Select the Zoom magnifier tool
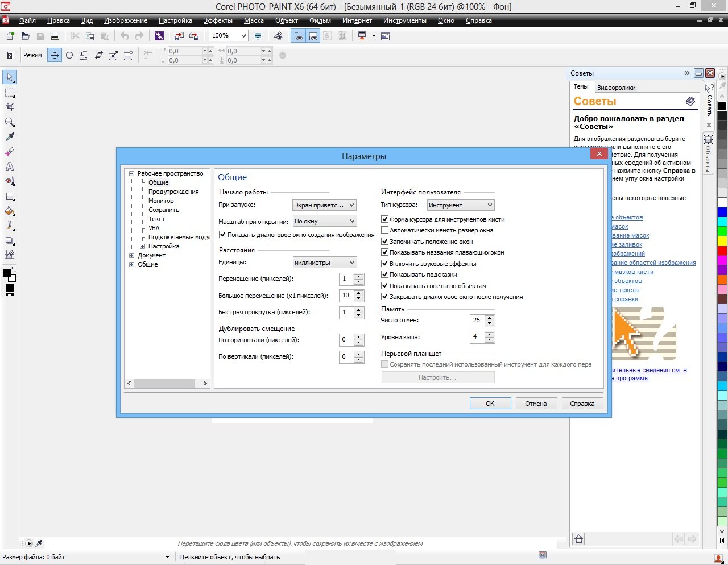Image resolution: width=728 pixels, height=565 pixels. click(10, 122)
